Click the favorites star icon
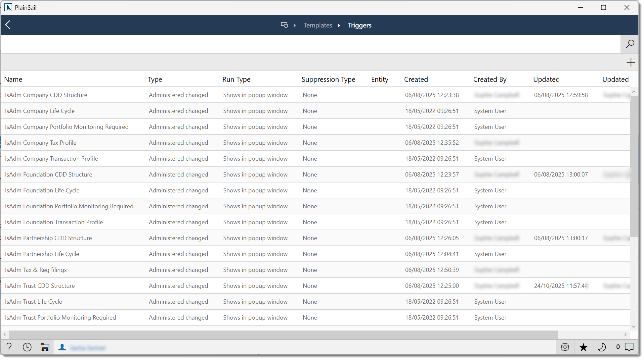Screen dimensions: 644x360 pyautogui.click(x=583, y=347)
